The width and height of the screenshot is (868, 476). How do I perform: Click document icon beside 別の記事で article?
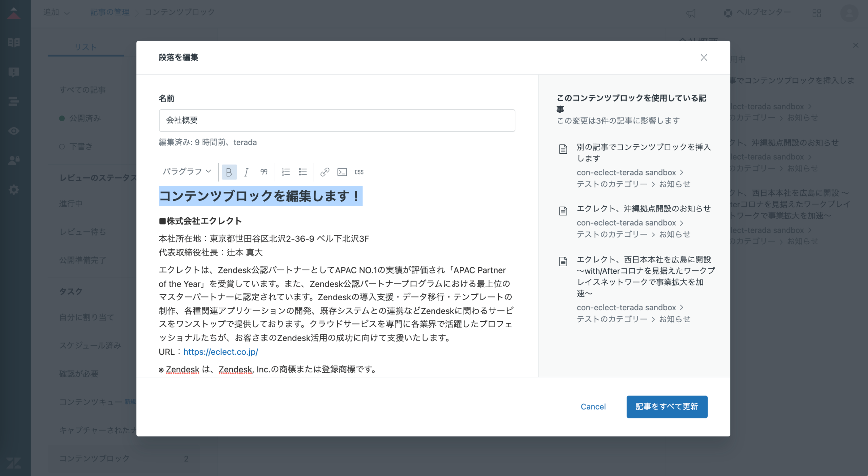[x=563, y=149]
